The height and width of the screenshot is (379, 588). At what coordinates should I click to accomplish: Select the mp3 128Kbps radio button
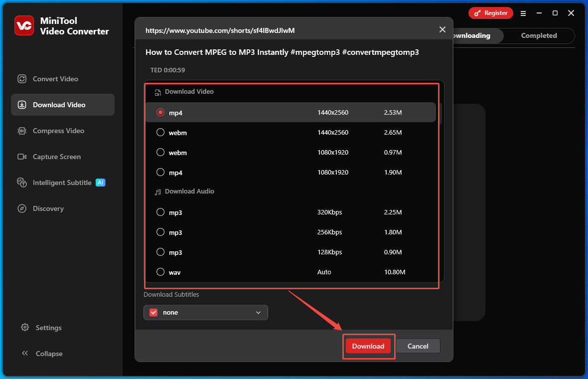point(160,252)
